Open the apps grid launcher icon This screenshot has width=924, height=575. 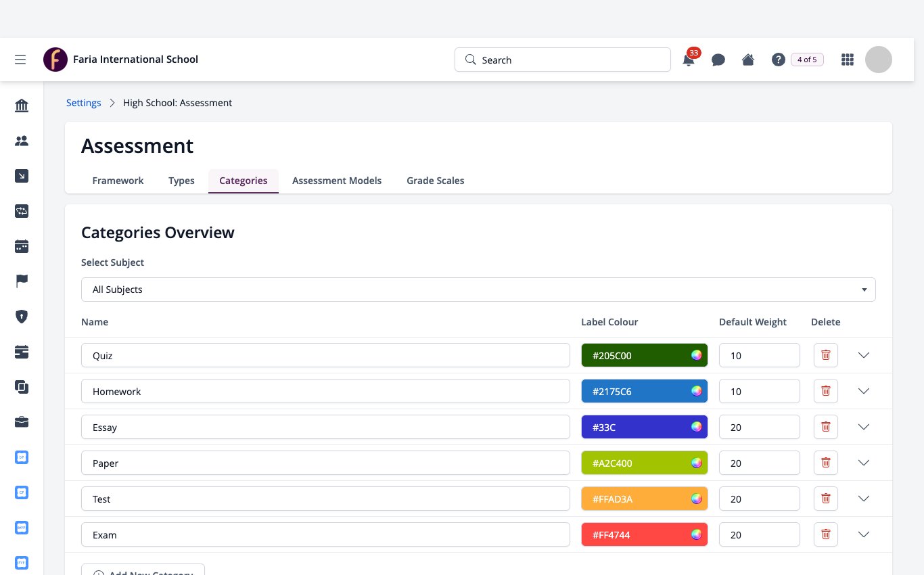point(847,60)
